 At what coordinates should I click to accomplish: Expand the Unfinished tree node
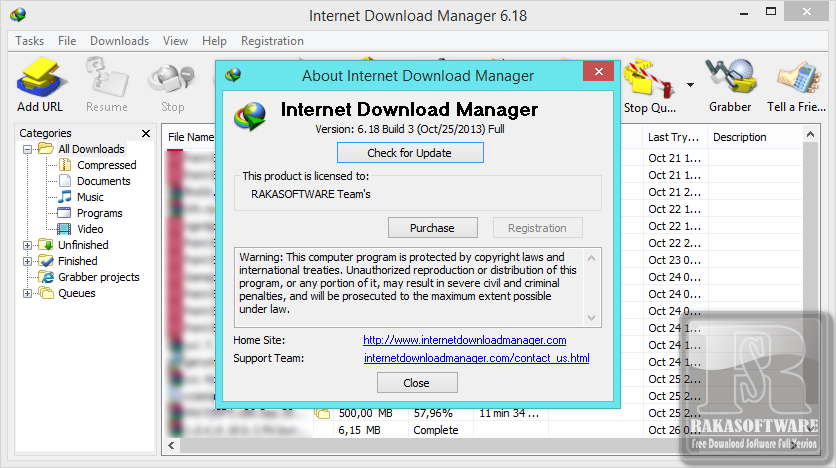27,245
